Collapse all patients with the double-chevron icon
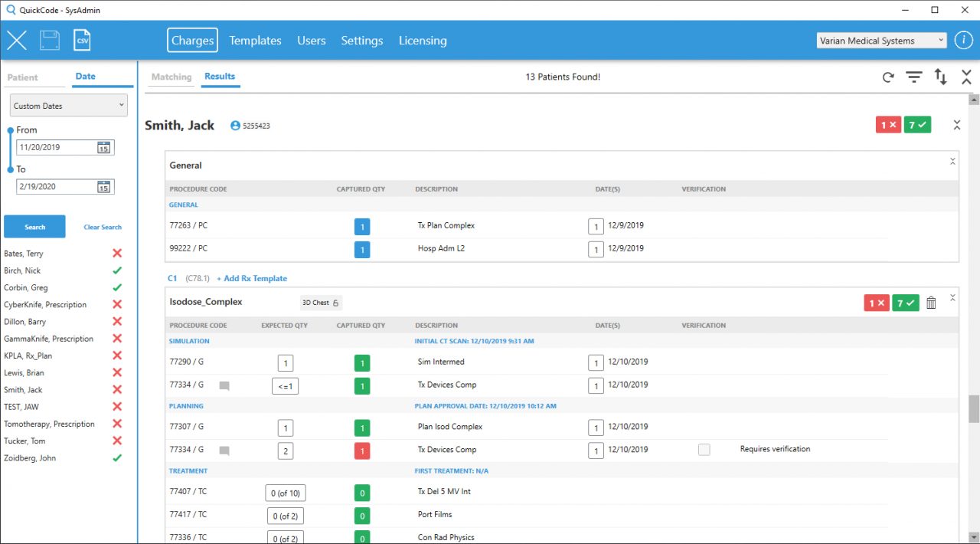The height and width of the screenshot is (544, 980). 965,77
